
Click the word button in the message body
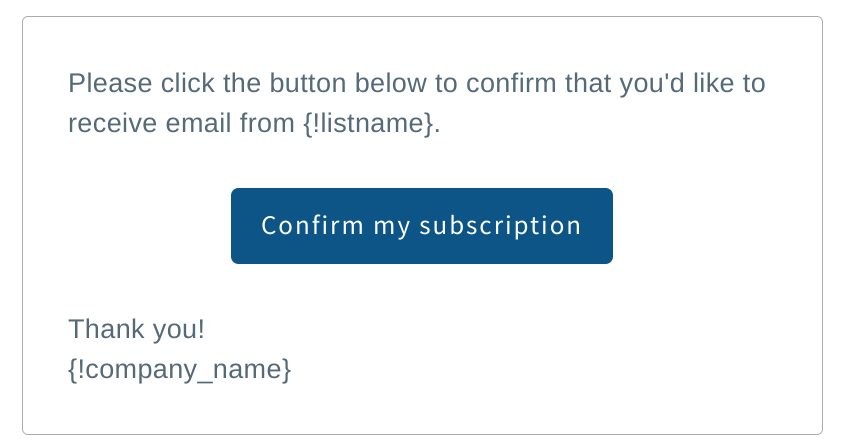click(x=307, y=84)
